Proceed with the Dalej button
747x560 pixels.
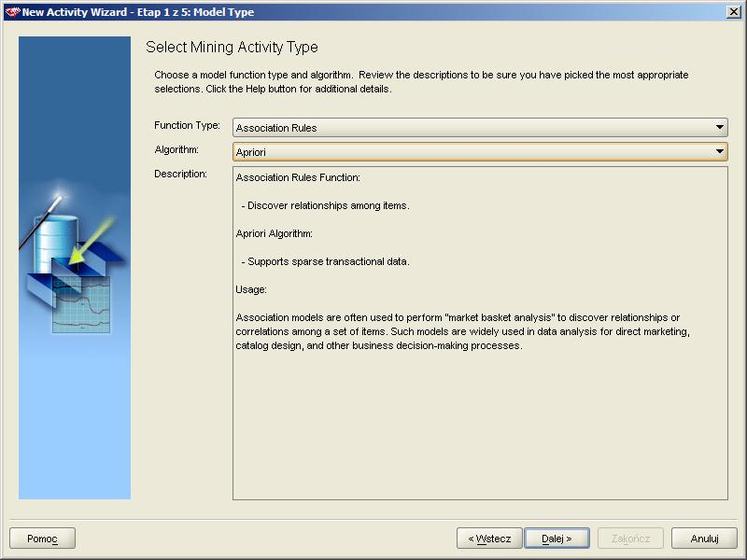tap(557, 539)
